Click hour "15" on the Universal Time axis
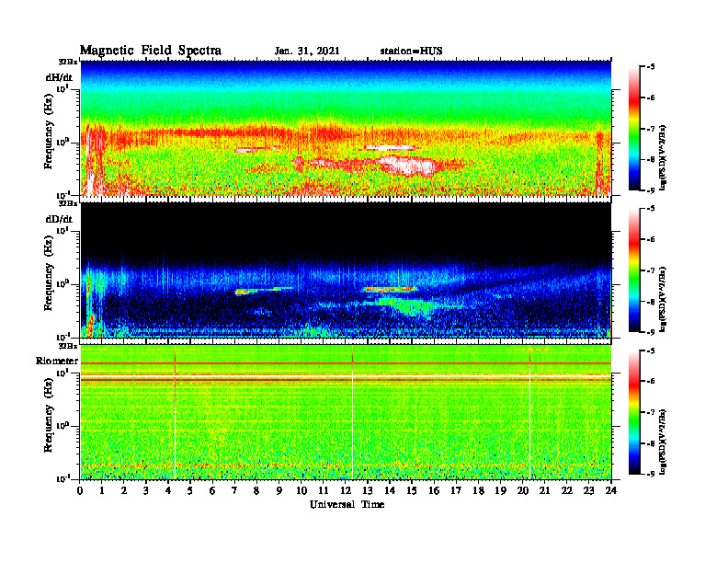728x563 pixels. pos(412,490)
